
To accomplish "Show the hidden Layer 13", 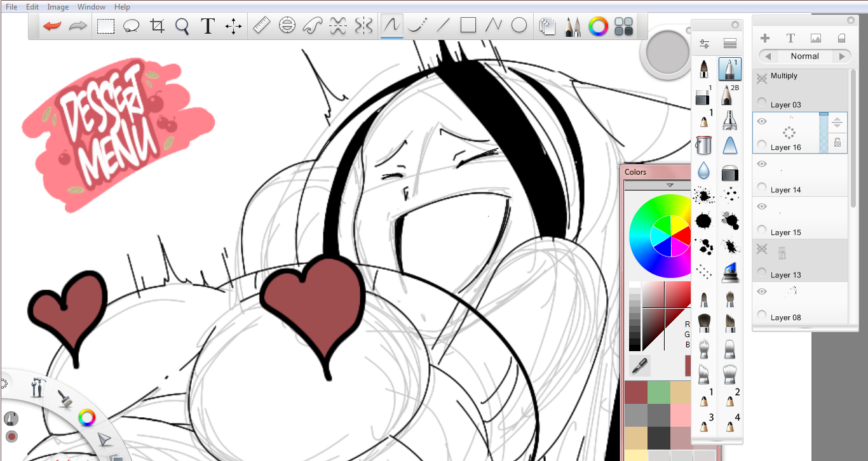I will click(762, 249).
